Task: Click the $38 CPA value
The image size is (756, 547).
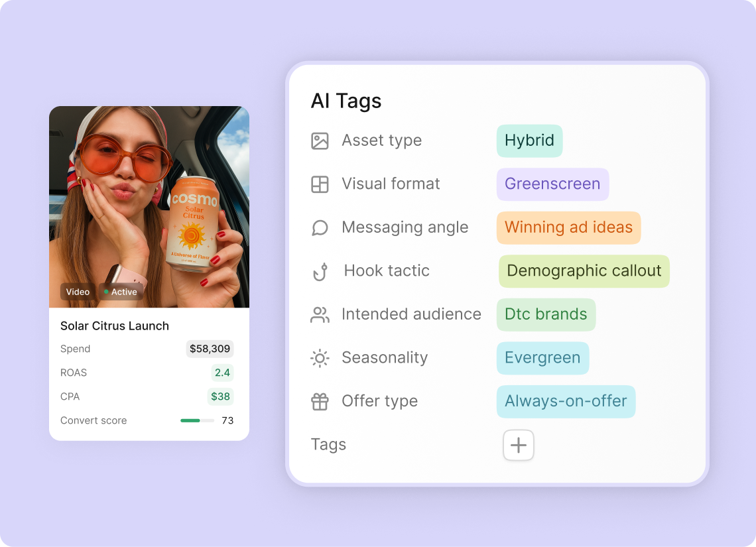Action: coord(220,396)
